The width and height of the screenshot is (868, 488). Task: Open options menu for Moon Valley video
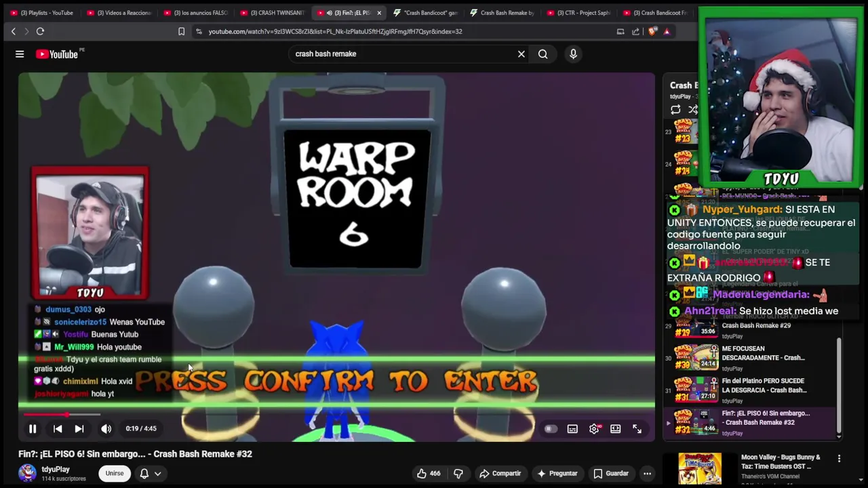pos(839,459)
